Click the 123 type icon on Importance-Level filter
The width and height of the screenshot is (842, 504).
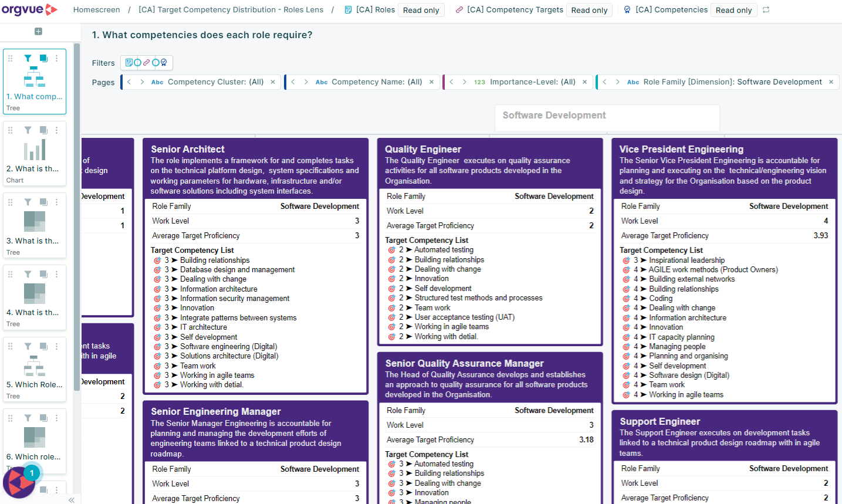coord(481,82)
